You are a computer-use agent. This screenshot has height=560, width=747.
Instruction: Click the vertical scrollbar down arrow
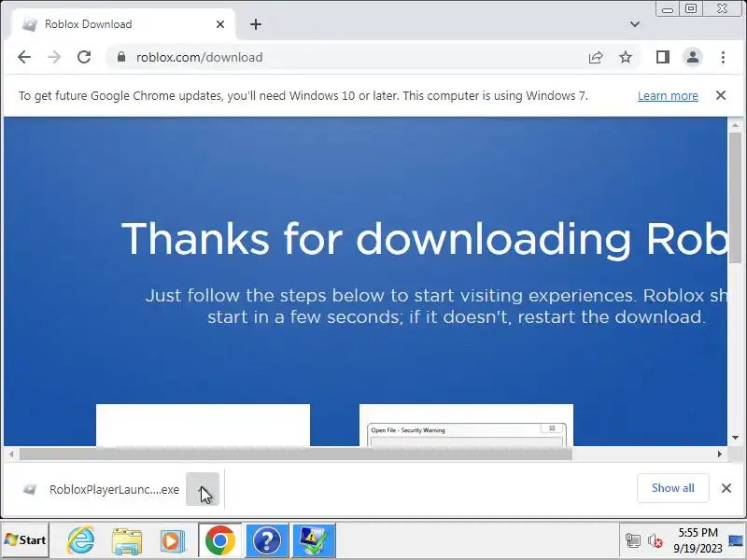[x=735, y=438]
